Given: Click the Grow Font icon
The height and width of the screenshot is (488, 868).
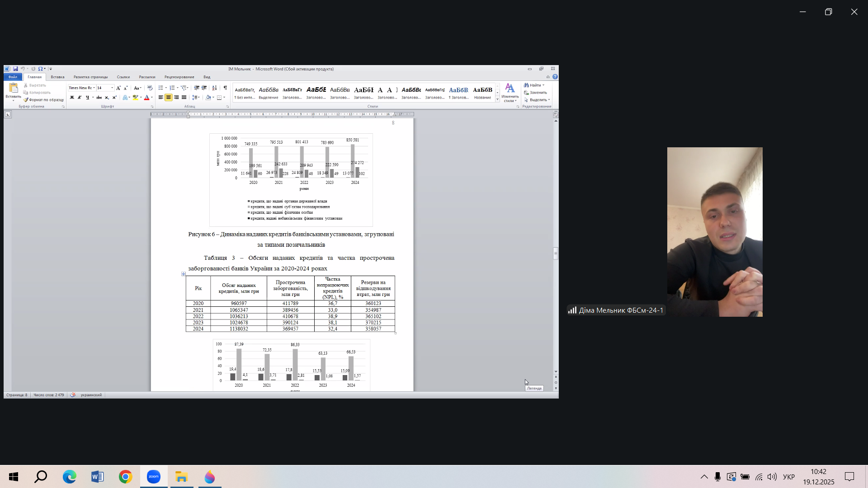Looking at the screenshot, I should (x=118, y=88).
